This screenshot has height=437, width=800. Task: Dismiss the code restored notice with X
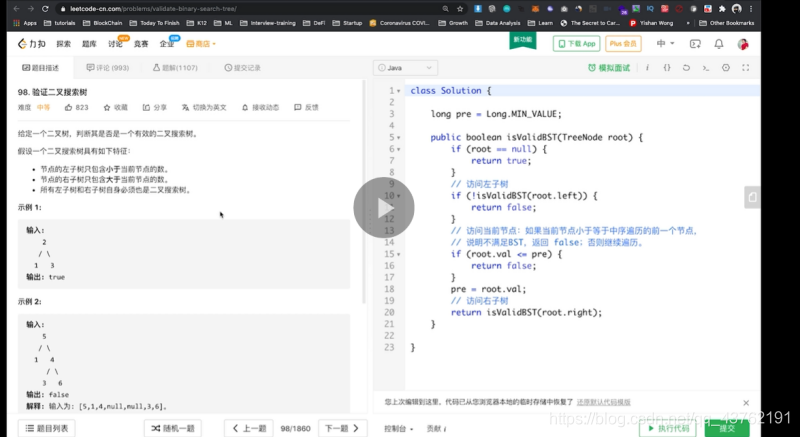point(746,403)
